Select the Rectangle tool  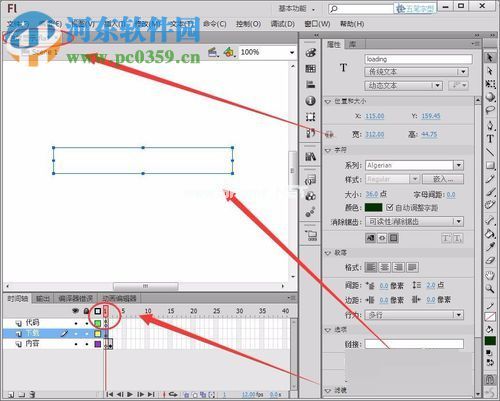click(x=490, y=165)
